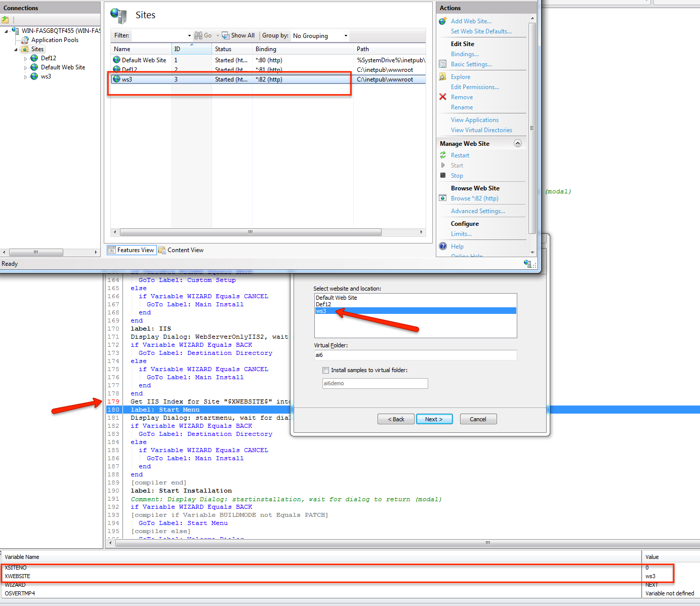
Task: Click the Application Pools tree icon
Action: (x=25, y=39)
